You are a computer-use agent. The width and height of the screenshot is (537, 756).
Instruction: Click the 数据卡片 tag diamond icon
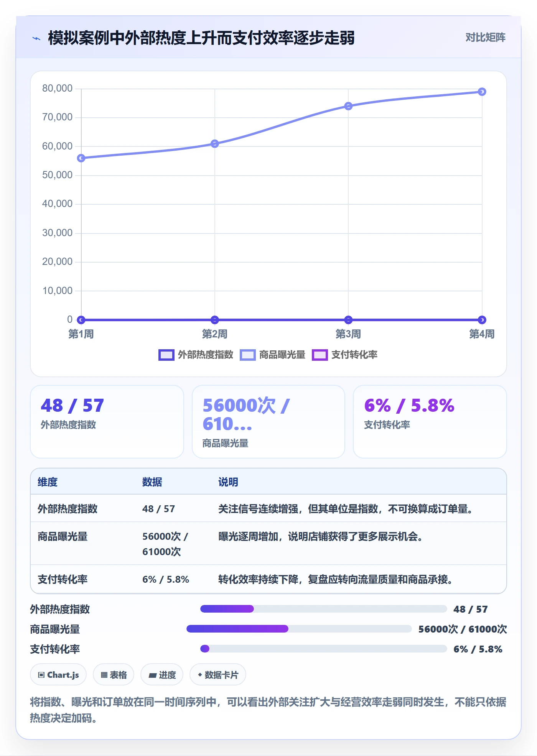(x=200, y=675)
